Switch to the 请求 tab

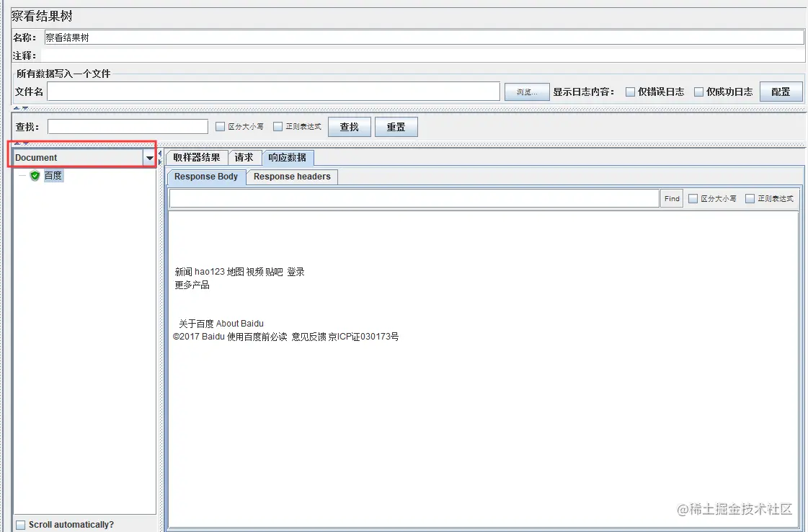[x=244, y=158]
